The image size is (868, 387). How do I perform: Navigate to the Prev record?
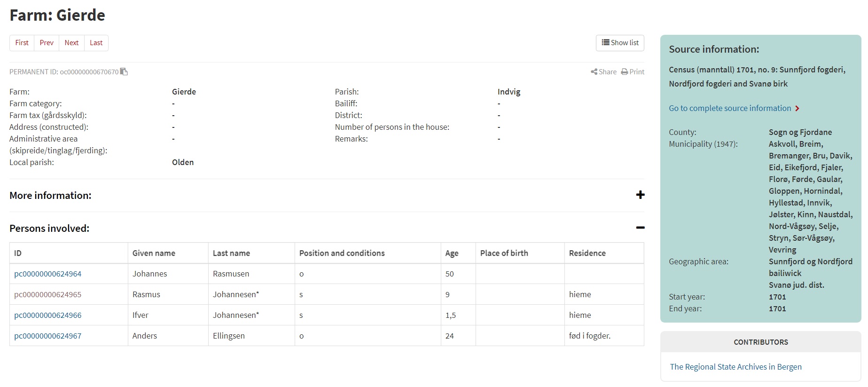47,43
